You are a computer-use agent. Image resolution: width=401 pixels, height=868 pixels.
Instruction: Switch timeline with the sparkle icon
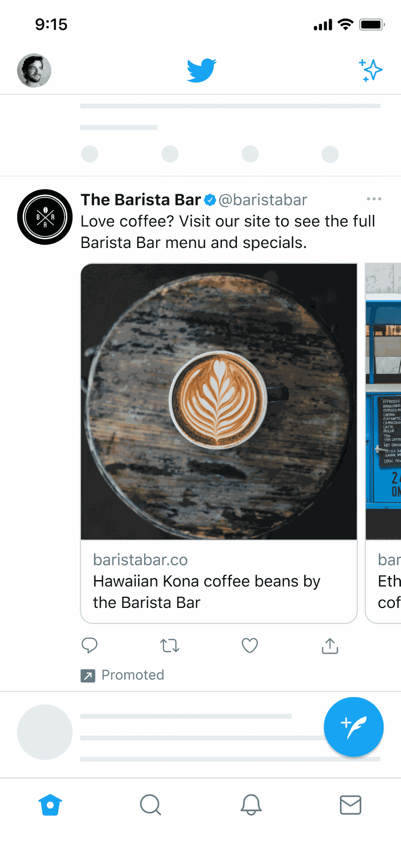pyautogui.click(x=371, y=70)
